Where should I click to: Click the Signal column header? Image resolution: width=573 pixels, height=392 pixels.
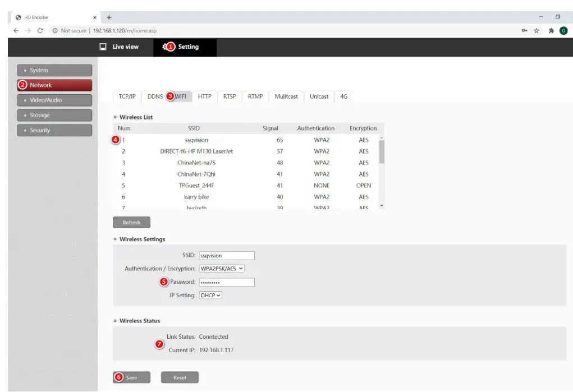pyautogui.click(x=271, y=128)
